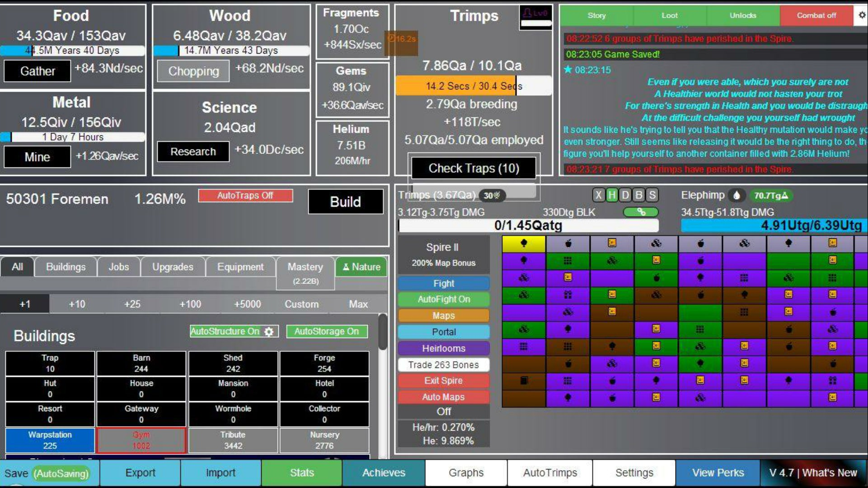Select the D formation button
The width and height of the screenshot is (868, 488).
pyautogui.click(x=625, y=195)
